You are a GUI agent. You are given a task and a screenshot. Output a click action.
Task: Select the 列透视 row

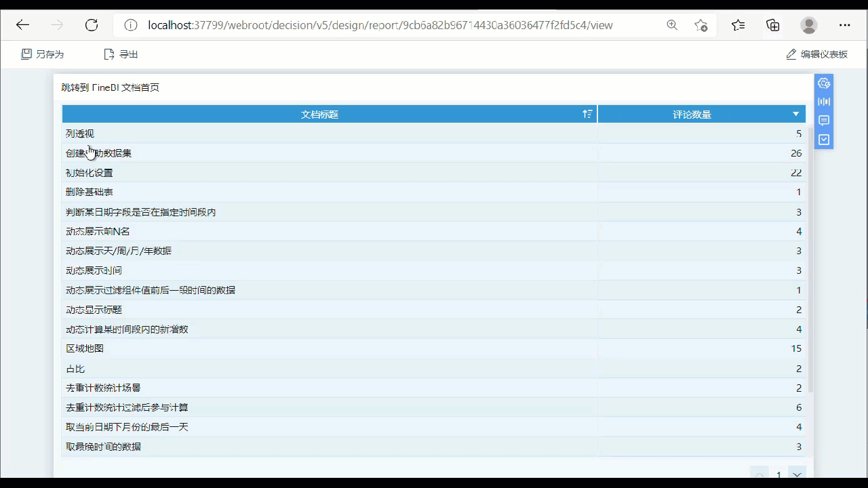[433, 134]
